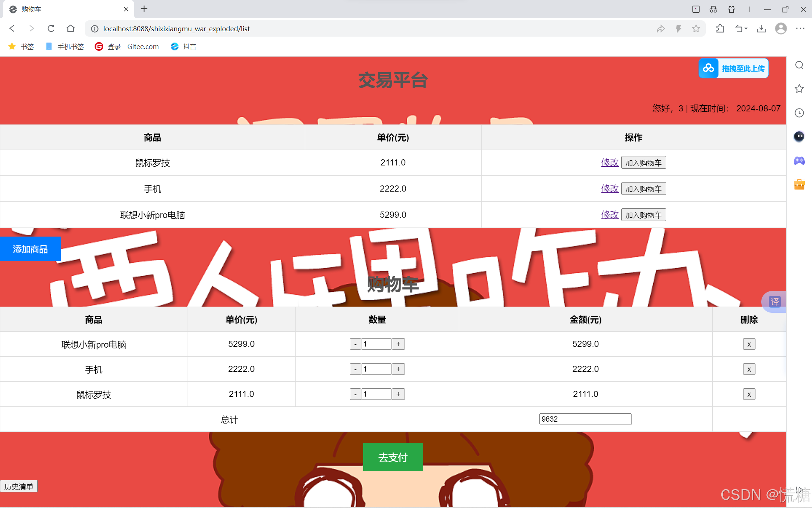Bookmark this page with star icon
812x508 pixels.
(696, 29)
